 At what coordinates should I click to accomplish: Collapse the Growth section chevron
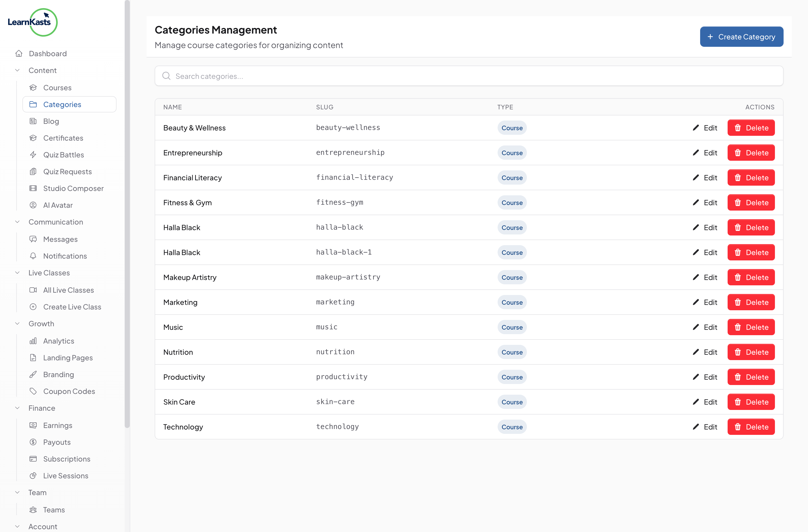click(x=17, y=324)
